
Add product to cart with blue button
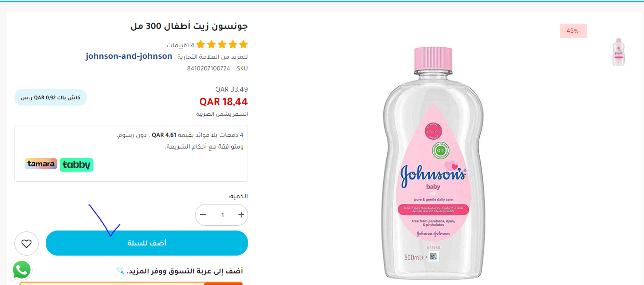(x=147, y=243)
